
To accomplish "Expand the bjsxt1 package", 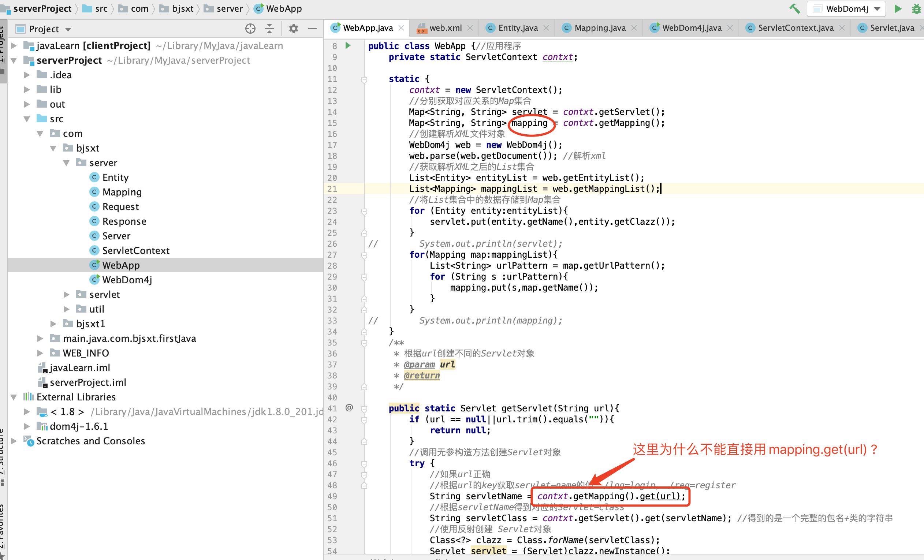I will pos(53,324).
